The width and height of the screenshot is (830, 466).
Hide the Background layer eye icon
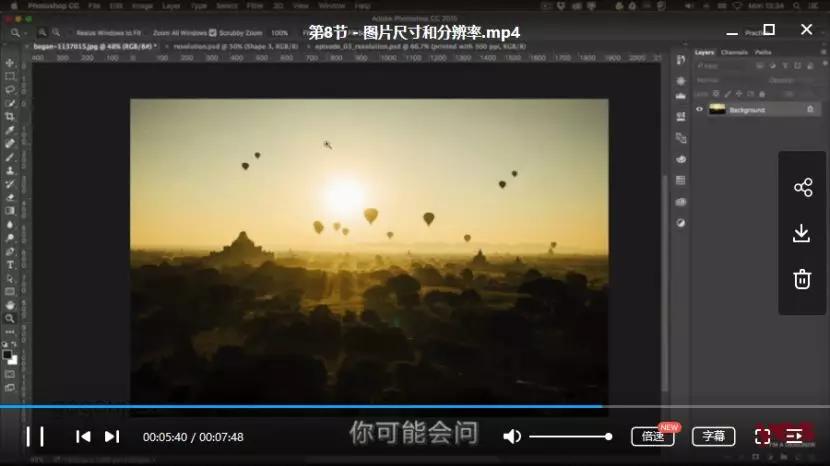[699, 110]
